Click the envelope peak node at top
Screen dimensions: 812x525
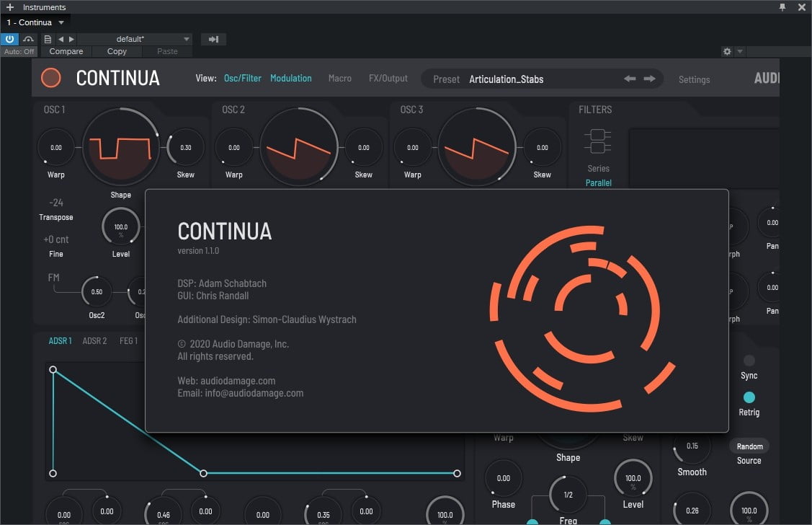pos(53,369)
